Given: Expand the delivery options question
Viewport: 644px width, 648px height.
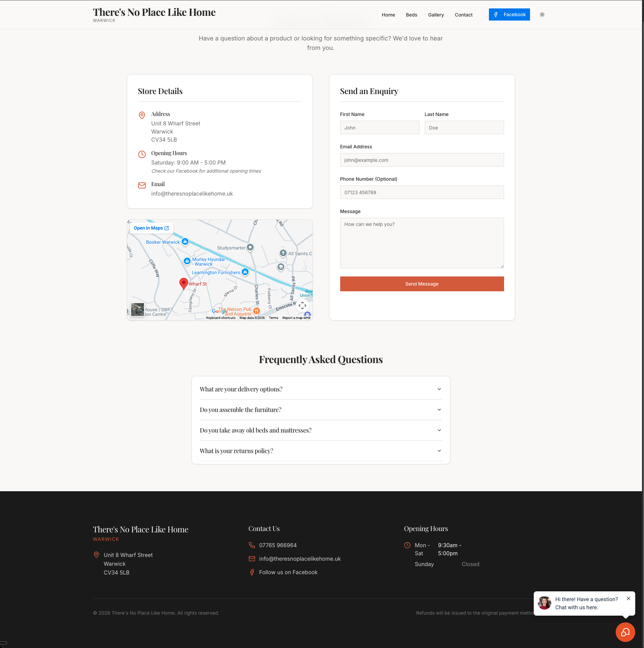Looking at the screenshot, I should pos(321,389).
